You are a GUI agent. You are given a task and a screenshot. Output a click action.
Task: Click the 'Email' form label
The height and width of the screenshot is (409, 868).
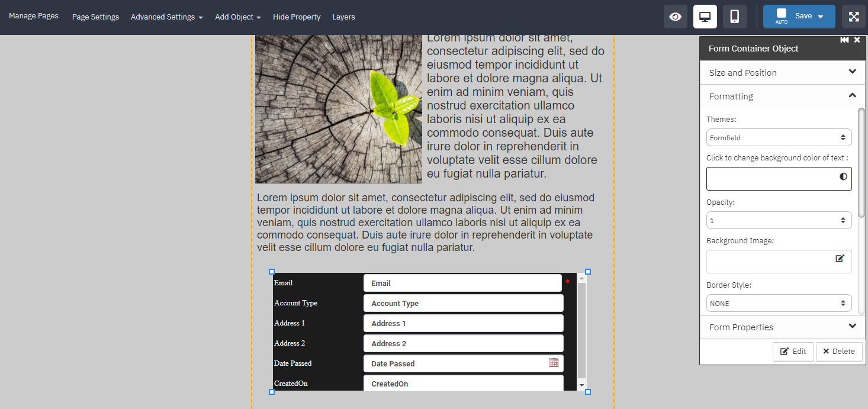tap(283, 283)
